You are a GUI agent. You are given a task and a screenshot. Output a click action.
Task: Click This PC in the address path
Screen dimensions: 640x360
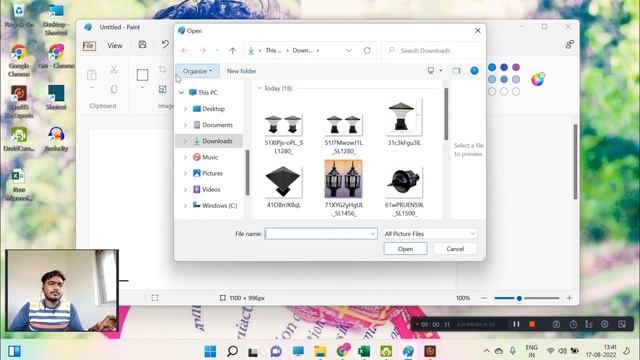(273, 51)
